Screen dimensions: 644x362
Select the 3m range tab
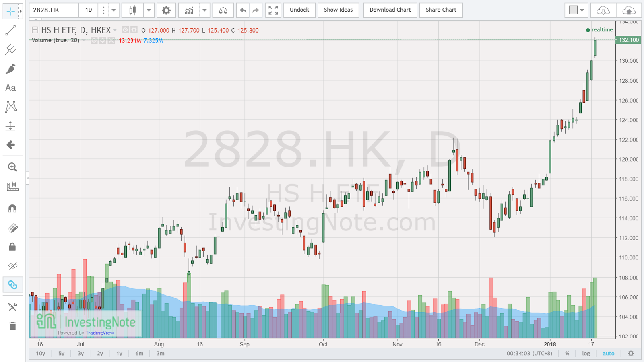160,353
